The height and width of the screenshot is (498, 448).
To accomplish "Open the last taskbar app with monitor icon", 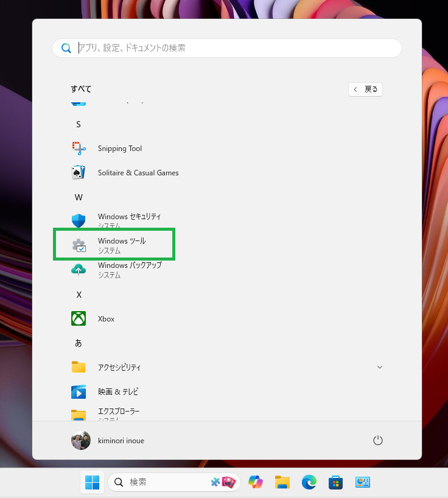I will [x=363, y=482].
